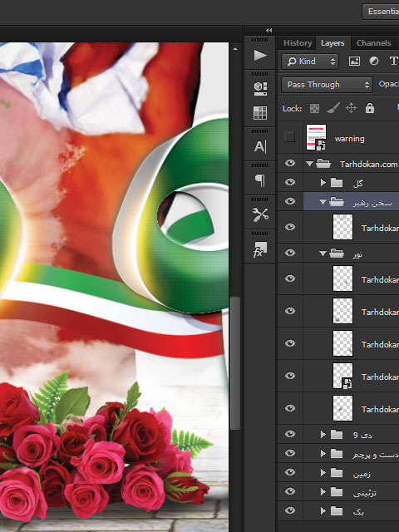
Task: Click the بک group folder icon
Action: pos(337,510)
